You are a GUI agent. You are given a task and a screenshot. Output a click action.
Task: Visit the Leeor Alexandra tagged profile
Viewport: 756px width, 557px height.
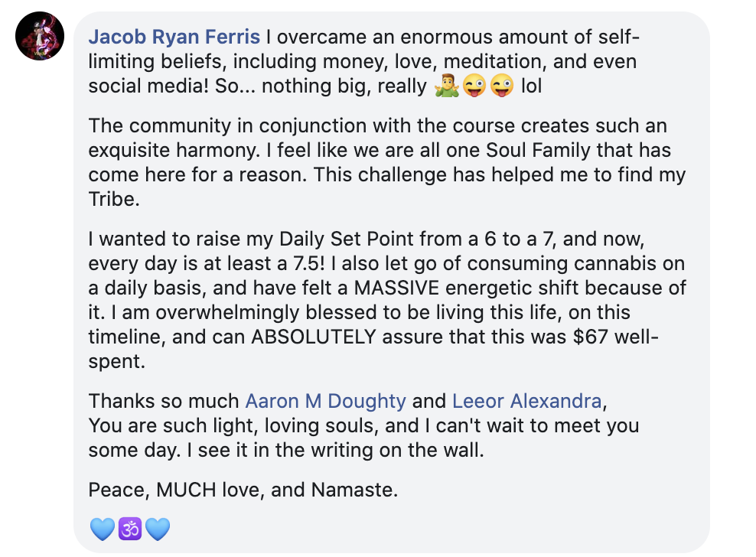pyautogui.click(x=527, y=401)
